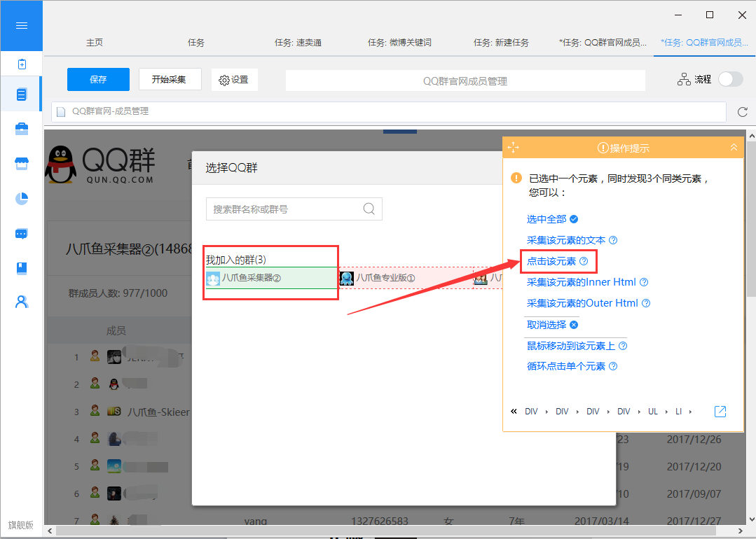Click help icon next to 鼠标移动到该元素上
The width and height of the screenshot is (756, 539).
pos(623,346)
